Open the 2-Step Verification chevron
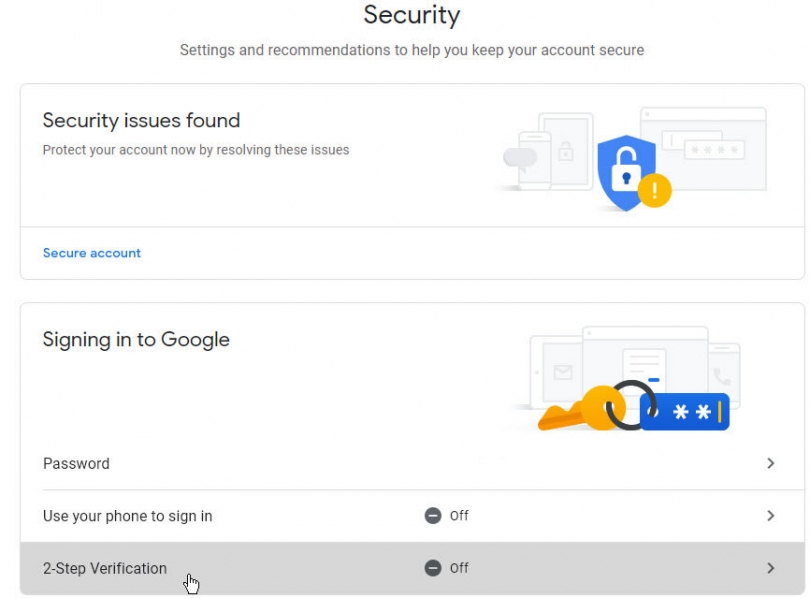The width and height of the screenshot is (810, 598). (771, 568)
